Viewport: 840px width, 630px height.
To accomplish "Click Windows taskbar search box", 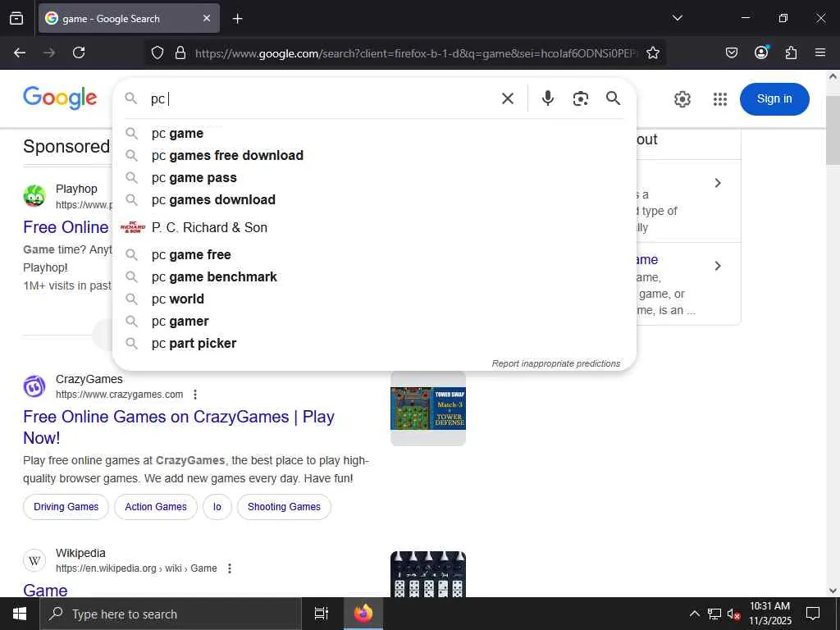I will (x=171, y=614).
